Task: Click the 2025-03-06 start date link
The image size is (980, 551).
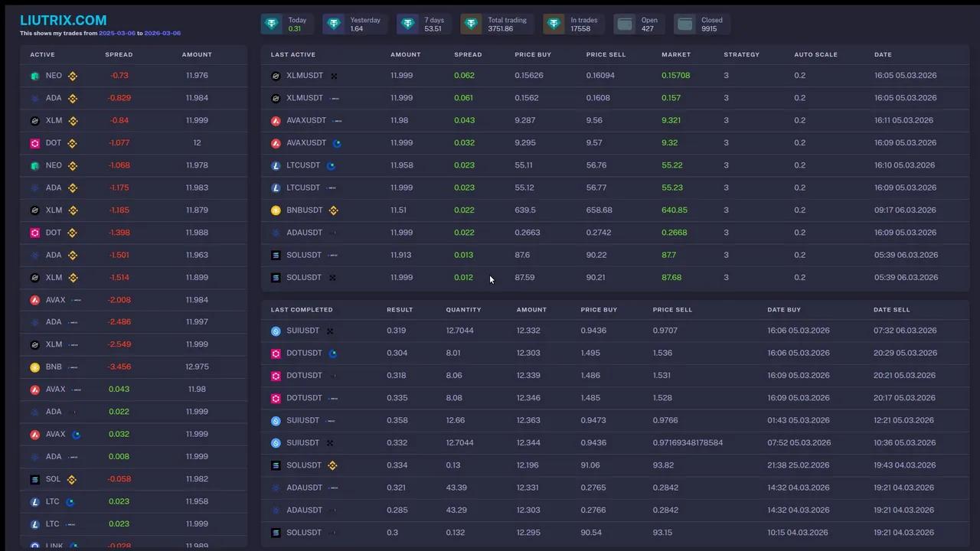Action: coord(116,34)
